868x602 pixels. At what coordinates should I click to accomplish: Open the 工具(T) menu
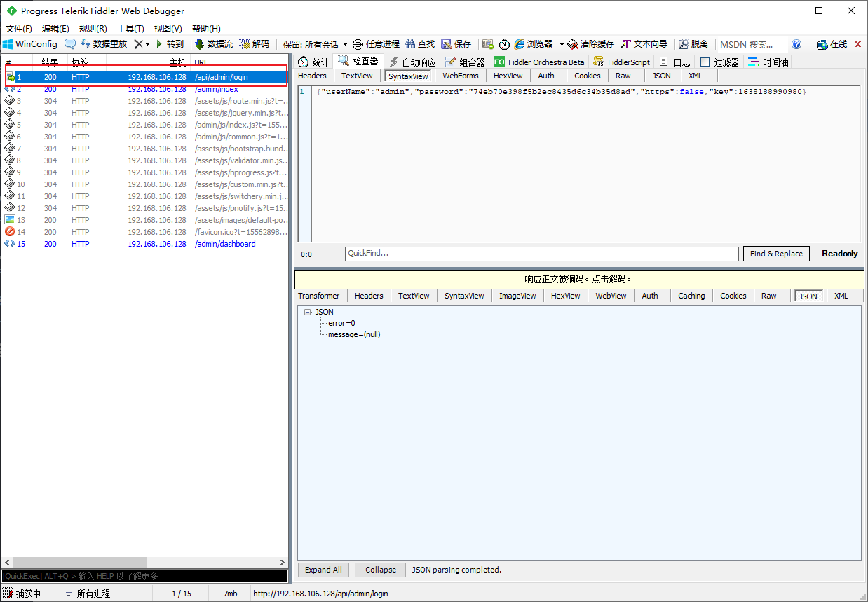point(130,29)
